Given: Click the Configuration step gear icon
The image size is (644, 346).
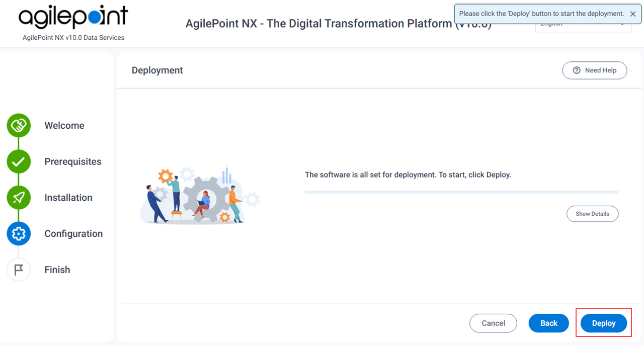Looking at the screenshot, I should [19, 234].
